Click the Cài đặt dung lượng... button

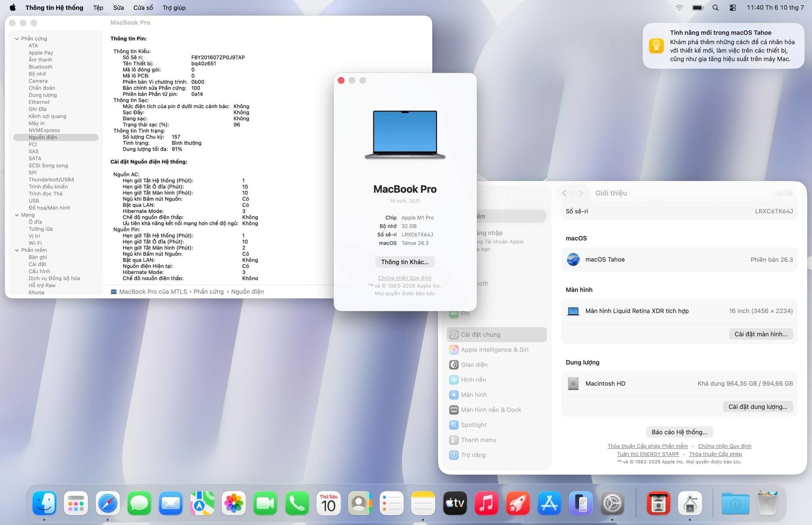pyautogui.click(x=758, y=407)
